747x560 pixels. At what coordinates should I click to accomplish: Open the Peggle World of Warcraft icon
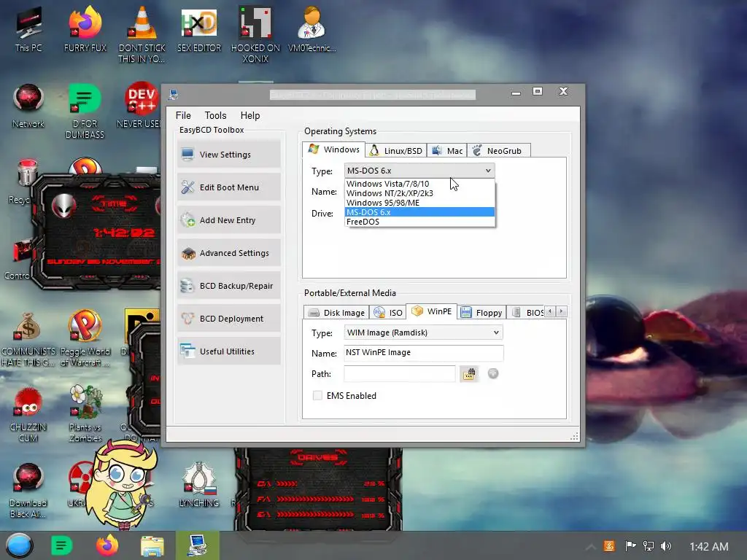click(x=85, y=338)
